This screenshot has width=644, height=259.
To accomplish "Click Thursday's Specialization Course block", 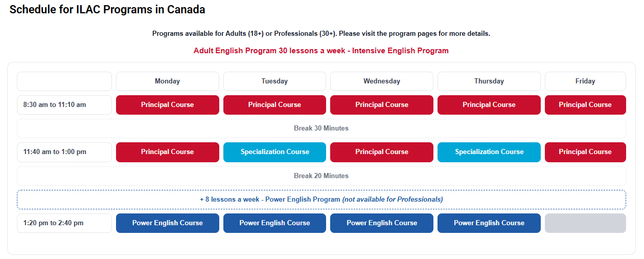I will 489,152.
